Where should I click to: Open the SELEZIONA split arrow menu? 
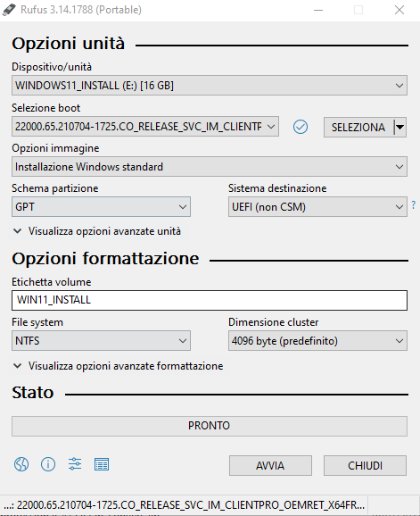400,127
